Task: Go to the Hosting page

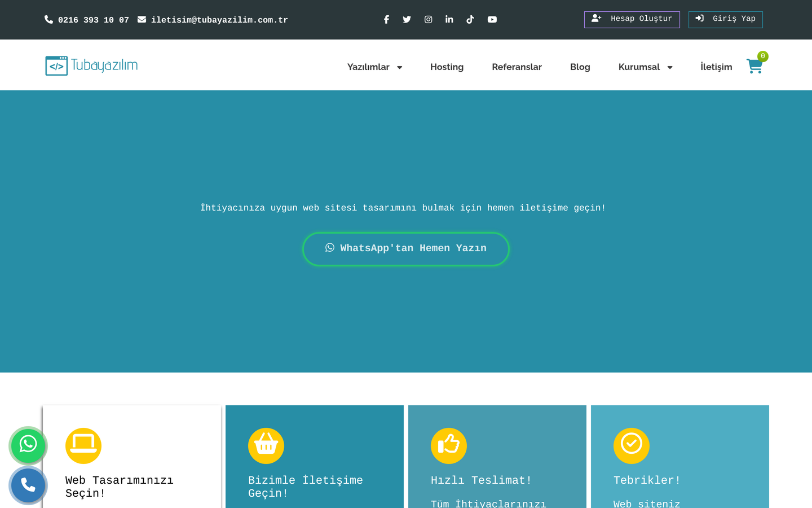Action: 447,67
